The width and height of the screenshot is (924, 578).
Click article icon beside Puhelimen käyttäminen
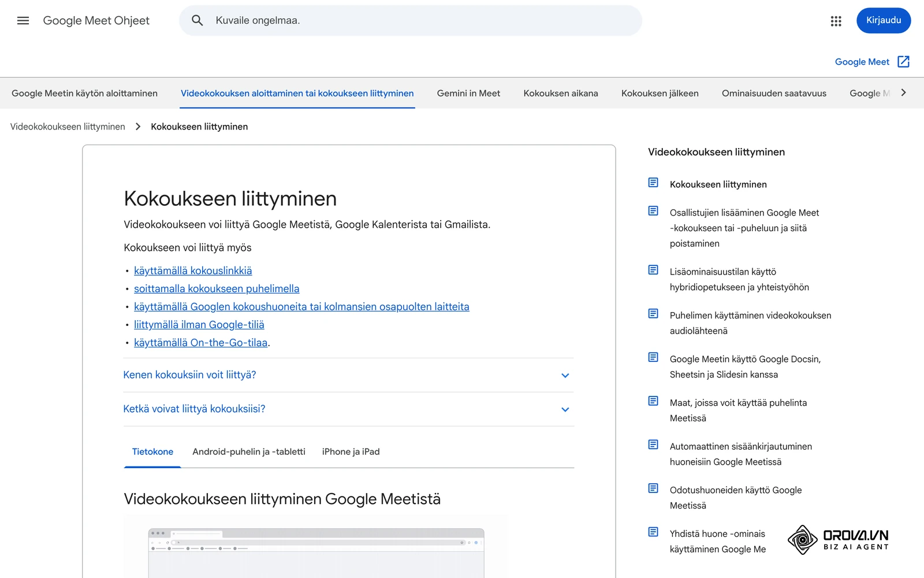coord(653,314)
